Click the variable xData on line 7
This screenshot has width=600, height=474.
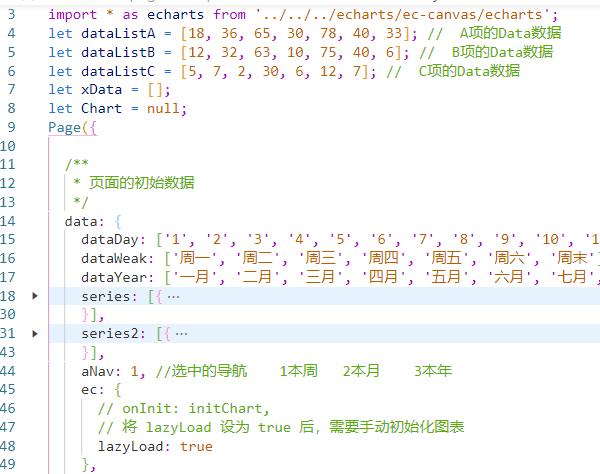[x=101, y=90]
